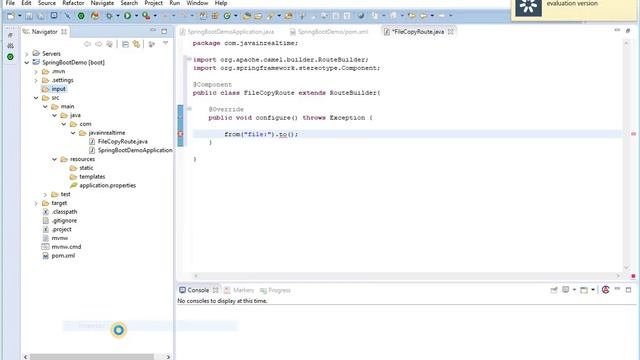
Task: Expand the .mvn folder
Action: click(36, 71)
